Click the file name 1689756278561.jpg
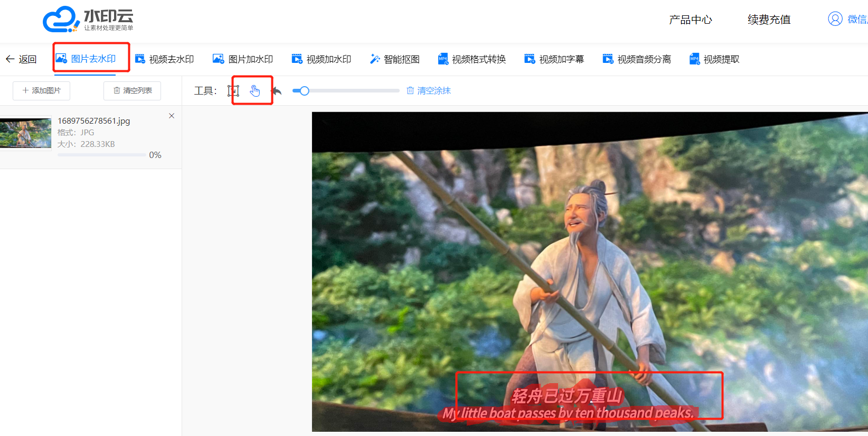Viewport: 868px width, 436px height. pyautogui.click(x=94, y=121)
